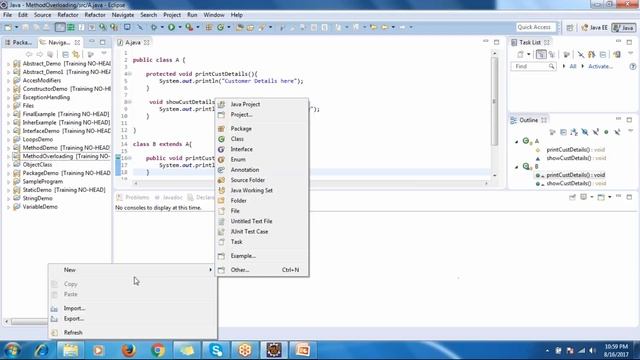Click the New Java Package toolbar icon
This screenshot has height=360, width=640.
[x=209, y=27]
